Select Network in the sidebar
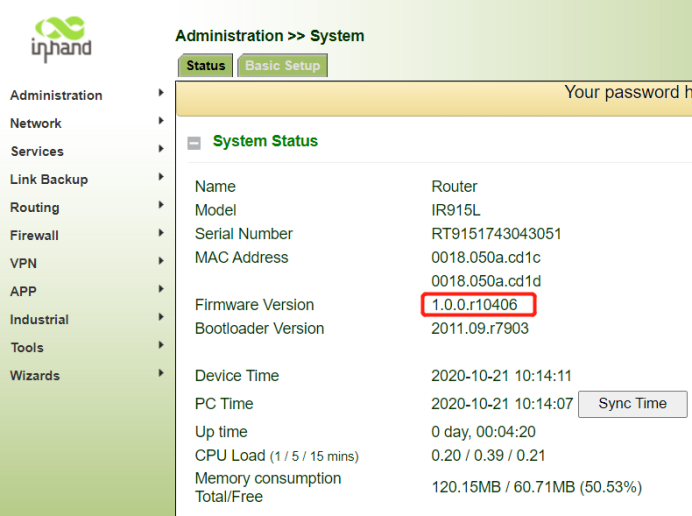 36,123
